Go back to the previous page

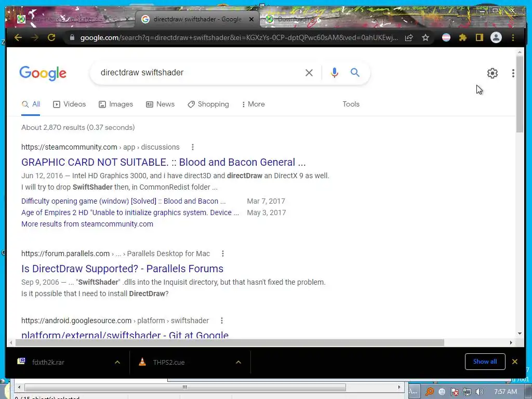coord(18,37)
